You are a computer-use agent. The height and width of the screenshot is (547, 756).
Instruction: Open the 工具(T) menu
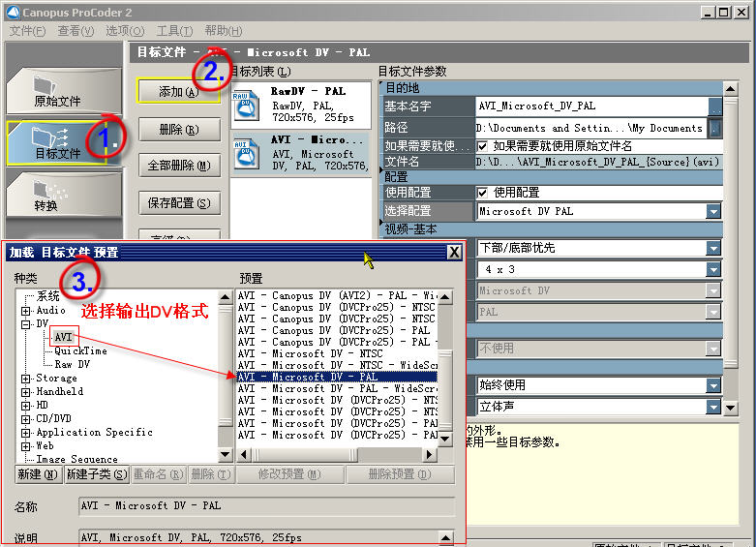pos(174,31)
